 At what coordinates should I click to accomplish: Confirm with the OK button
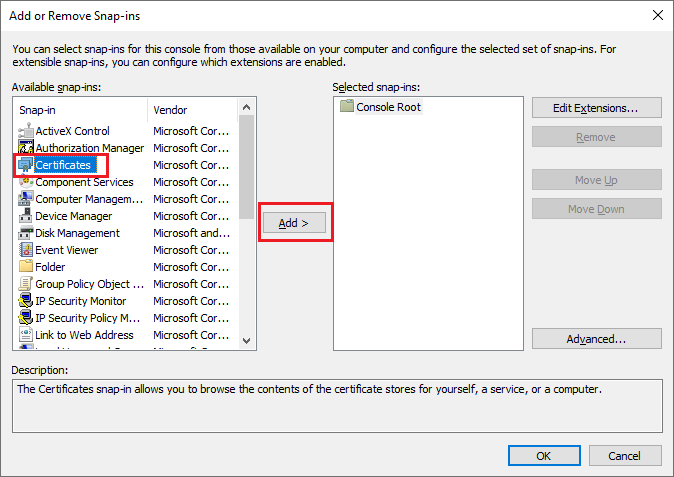[x=543, y=455]
